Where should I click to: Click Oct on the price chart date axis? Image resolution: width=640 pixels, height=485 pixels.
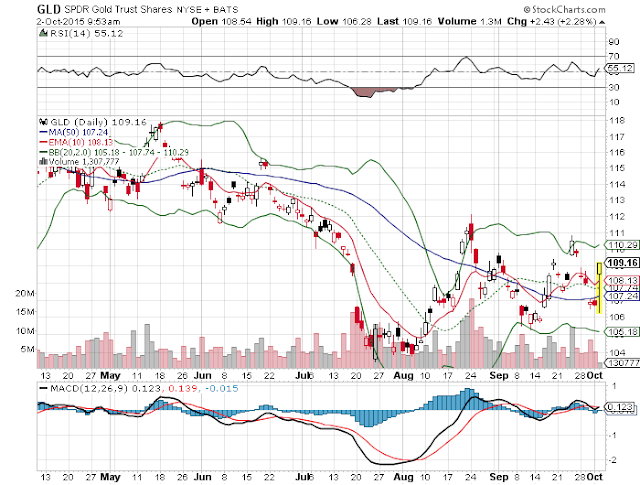pyautogui.click(x=594, y=376)
